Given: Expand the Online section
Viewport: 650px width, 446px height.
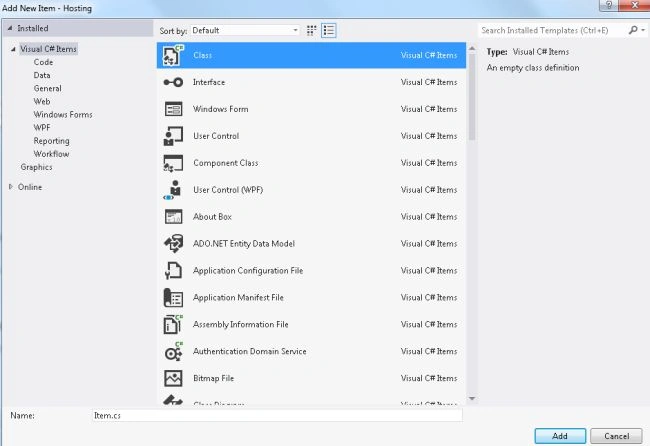Looking at the screenshot, I should [11, 187].
